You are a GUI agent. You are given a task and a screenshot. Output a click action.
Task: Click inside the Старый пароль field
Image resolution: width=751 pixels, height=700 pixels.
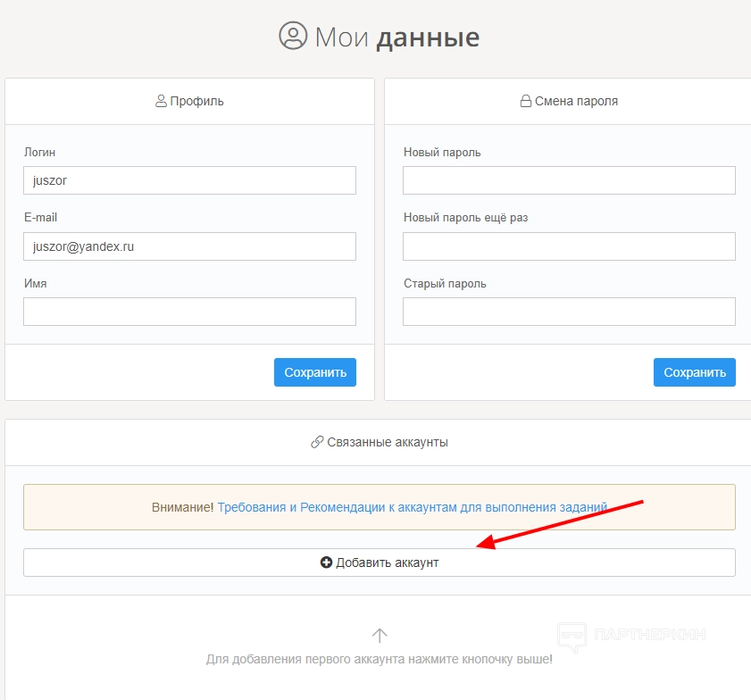point(569,312)
